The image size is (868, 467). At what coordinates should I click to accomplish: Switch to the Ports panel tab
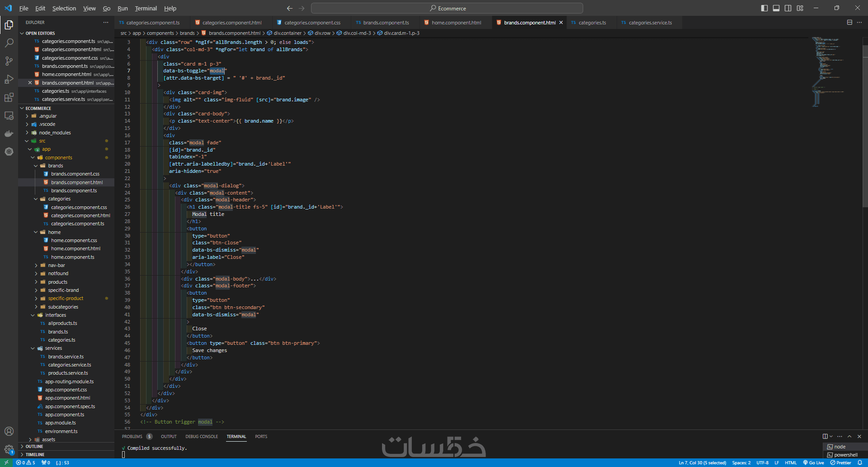[261, 436]
